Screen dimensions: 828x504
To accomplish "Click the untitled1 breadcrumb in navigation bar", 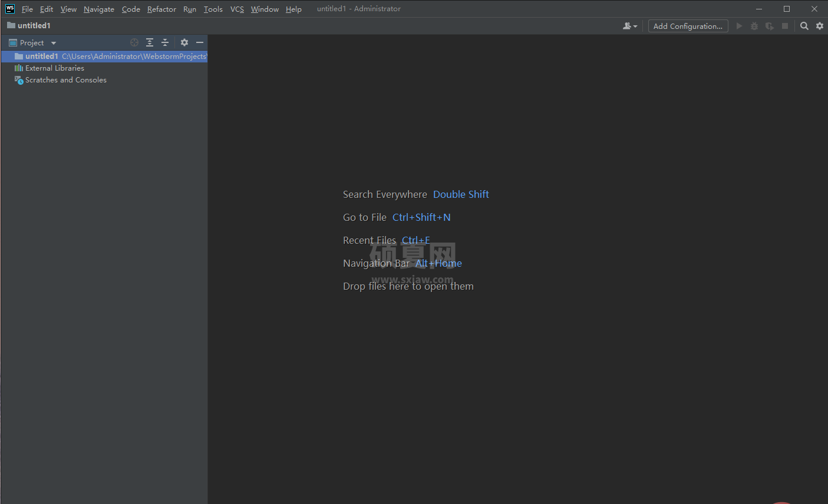I will pyautogui.click(x=29, y=25).
